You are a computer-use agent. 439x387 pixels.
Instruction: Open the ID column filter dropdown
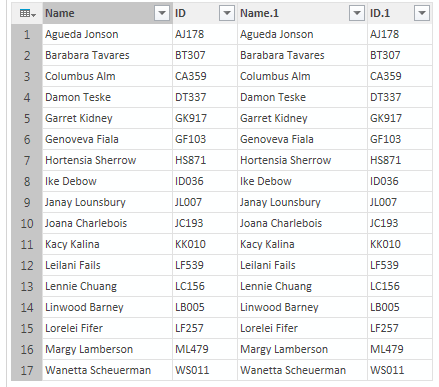[227, 13]
